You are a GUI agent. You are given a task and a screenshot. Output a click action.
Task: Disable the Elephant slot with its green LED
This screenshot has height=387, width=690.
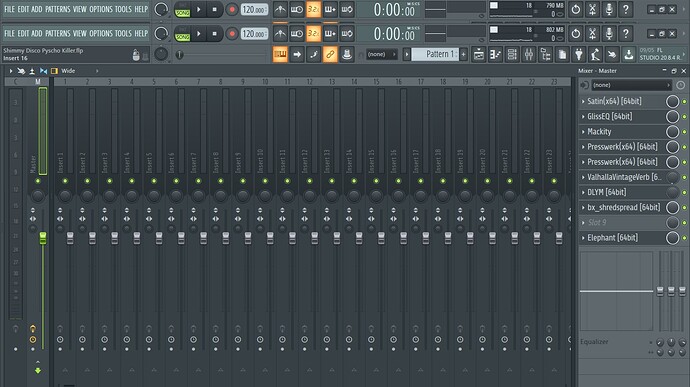(x=684, y=238)
